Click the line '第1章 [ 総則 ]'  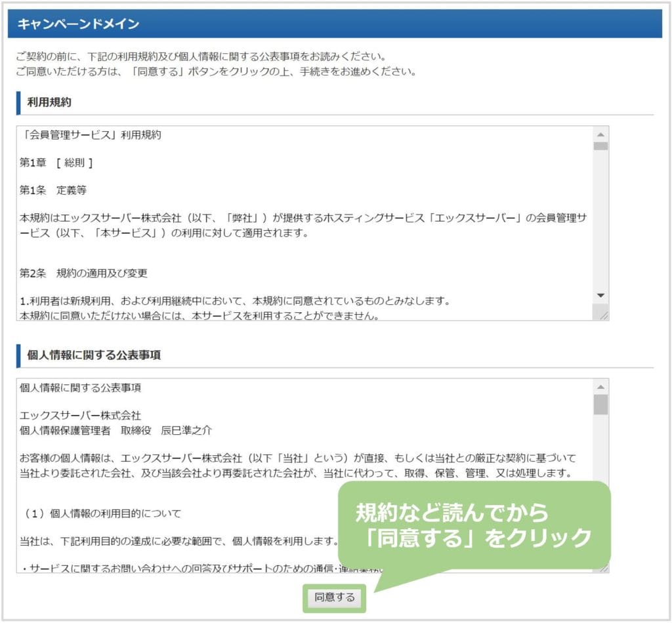[x=56, y=163]
